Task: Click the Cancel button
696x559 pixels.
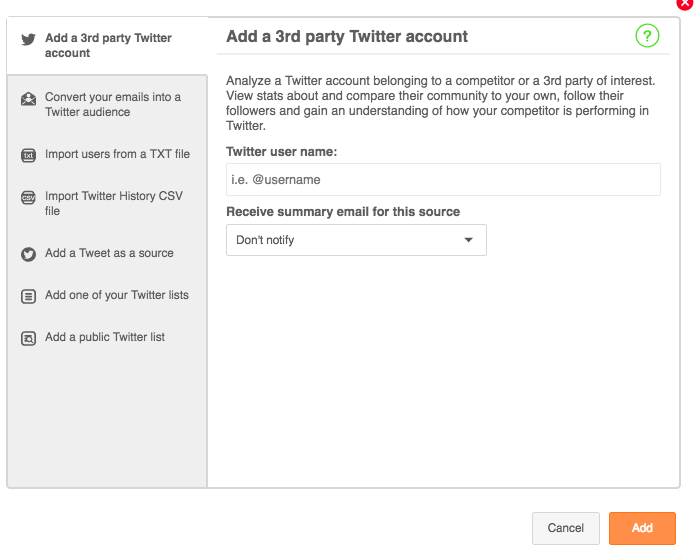Action: pos(566,528)
